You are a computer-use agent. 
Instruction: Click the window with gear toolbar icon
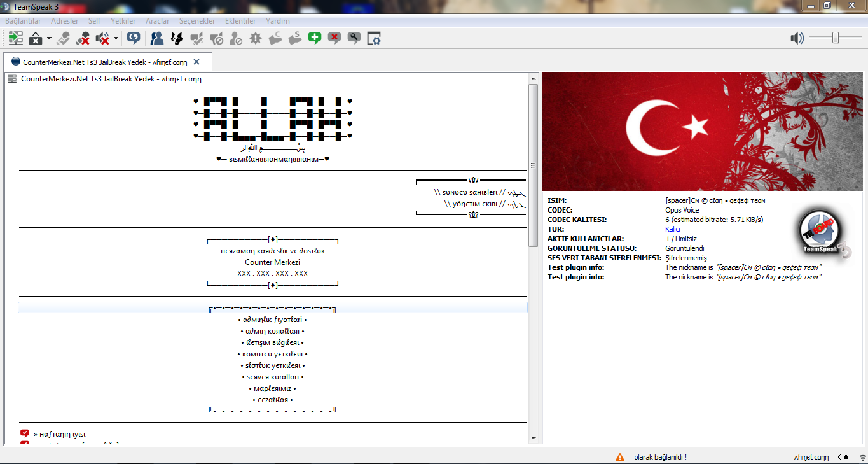coord(373,38)
